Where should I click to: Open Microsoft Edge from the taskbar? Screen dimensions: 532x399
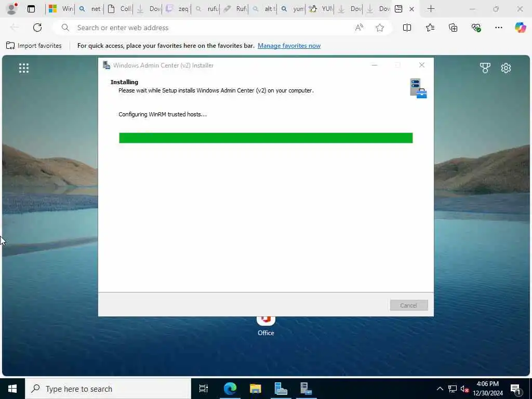[x=230, y=389]
